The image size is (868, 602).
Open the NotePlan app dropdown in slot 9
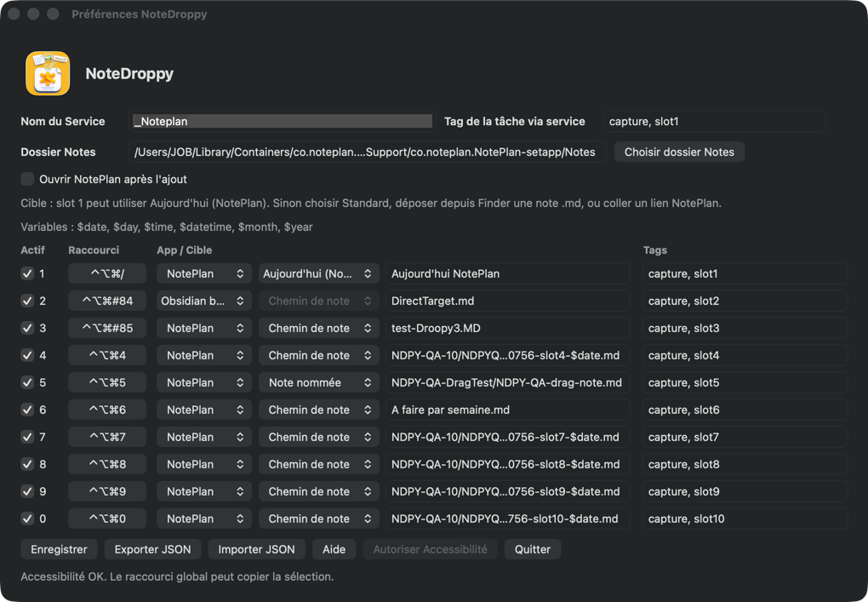[204, 491]
